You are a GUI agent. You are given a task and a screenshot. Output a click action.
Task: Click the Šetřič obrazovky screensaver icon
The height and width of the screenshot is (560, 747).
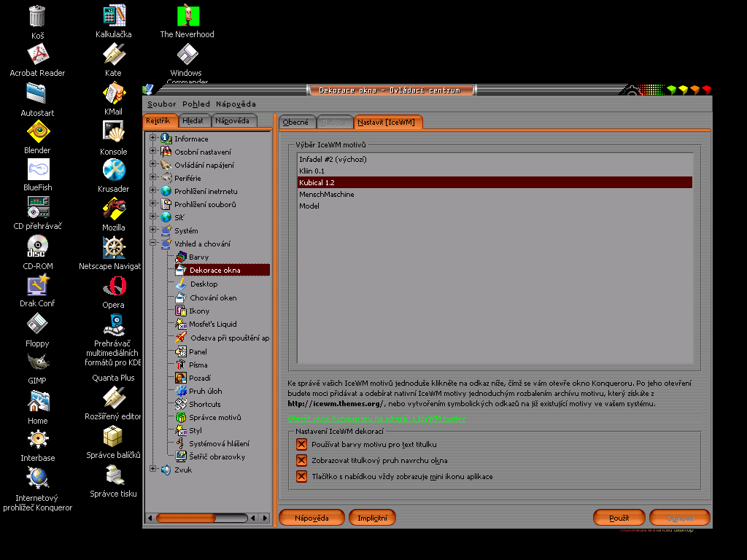tap(181, 456)
